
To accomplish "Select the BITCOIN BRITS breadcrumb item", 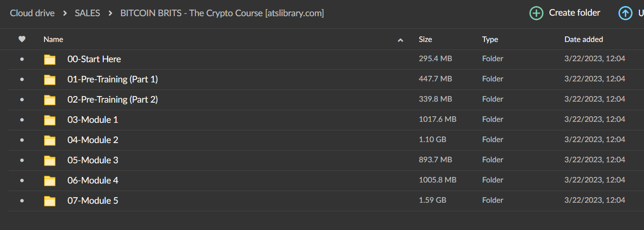I will click(x=222, y=13).
